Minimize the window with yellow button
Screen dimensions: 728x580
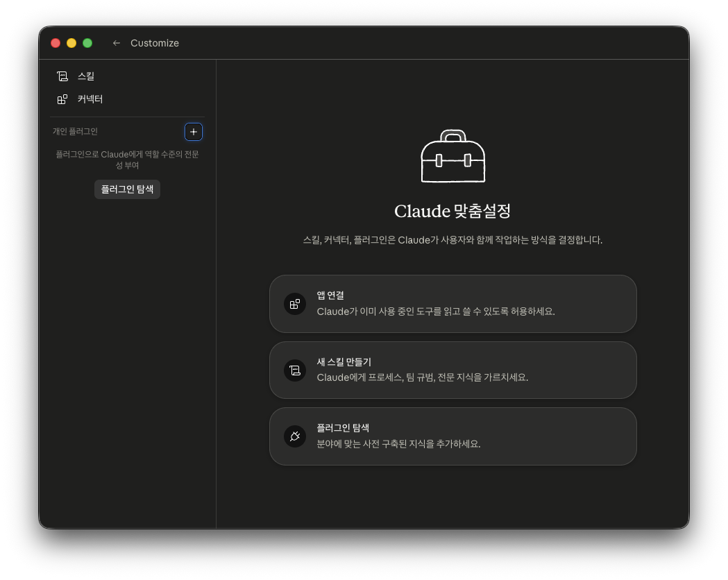coord(71,43)
